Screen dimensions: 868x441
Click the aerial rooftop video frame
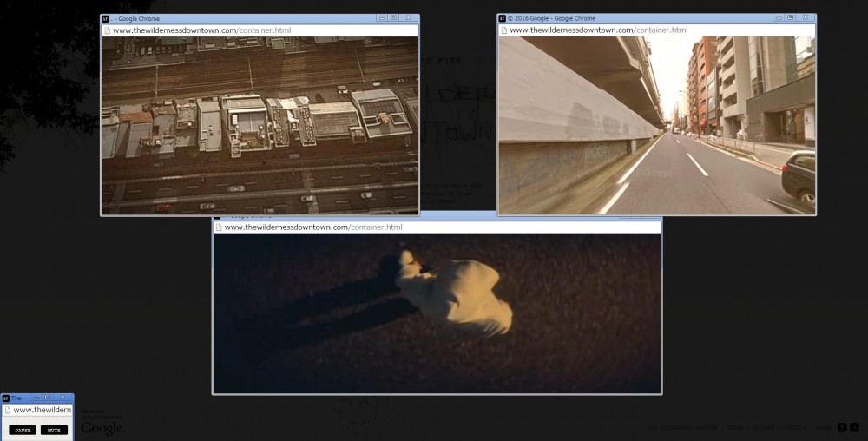260,126
